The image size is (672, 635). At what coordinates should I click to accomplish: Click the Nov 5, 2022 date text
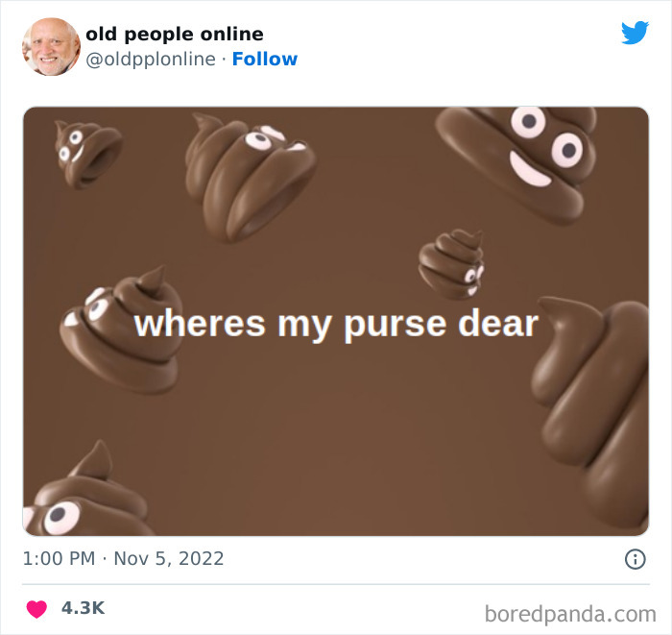point(168,559)
